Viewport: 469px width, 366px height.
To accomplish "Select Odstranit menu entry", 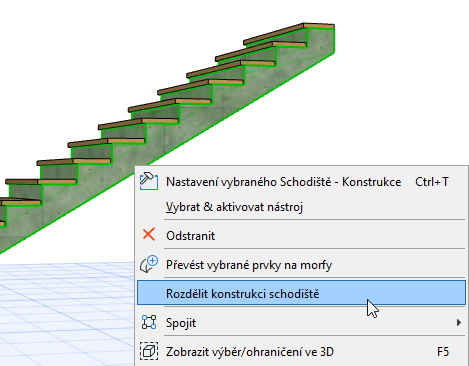I will tap(301, 236).
